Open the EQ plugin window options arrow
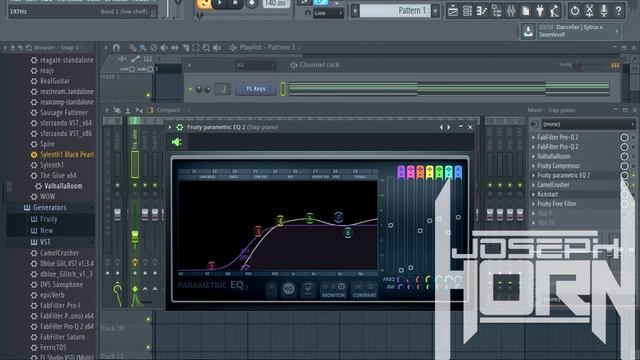This screenshot has width=640, height=360. click(170, 127)
